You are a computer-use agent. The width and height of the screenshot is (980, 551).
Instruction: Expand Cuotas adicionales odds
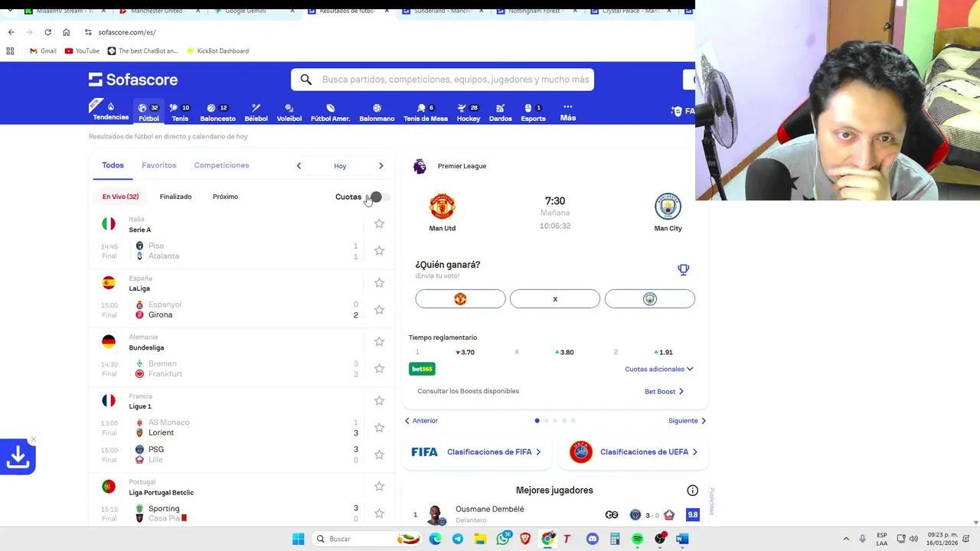(659, 369)
